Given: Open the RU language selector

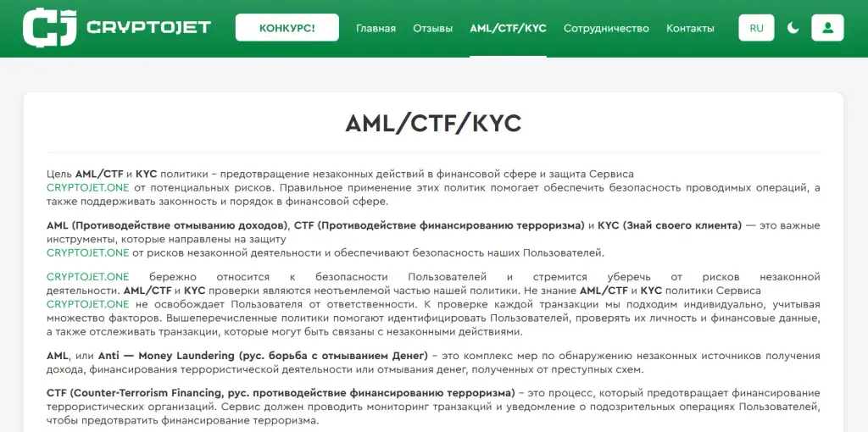Looking at the screenshot, I should [756, 28].
